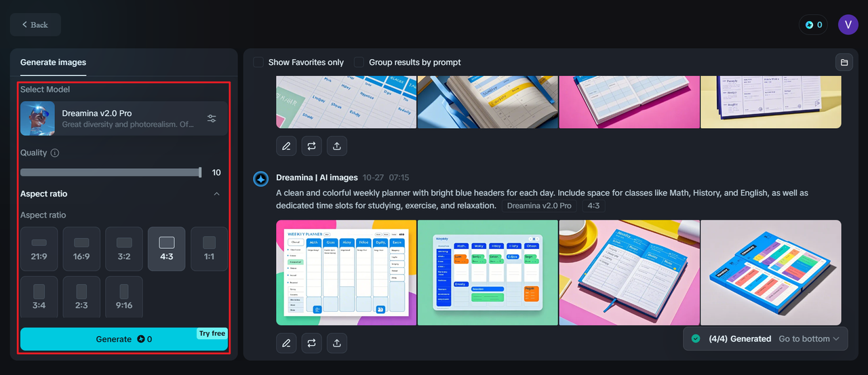The image size is (868, 375).
Task: Open the purple V profile avatar
Action: click(x=848, y=25)
